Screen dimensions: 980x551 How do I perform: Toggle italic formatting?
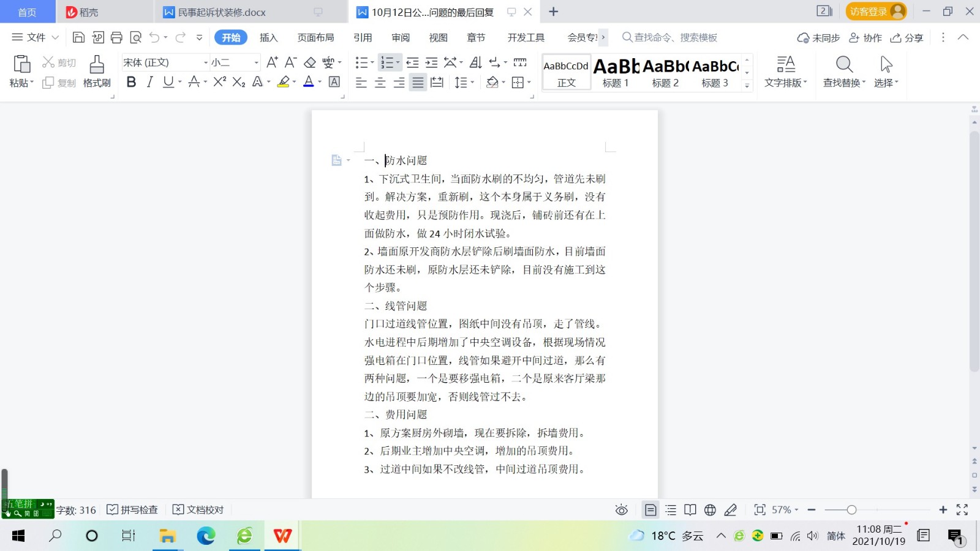point(149,82)
